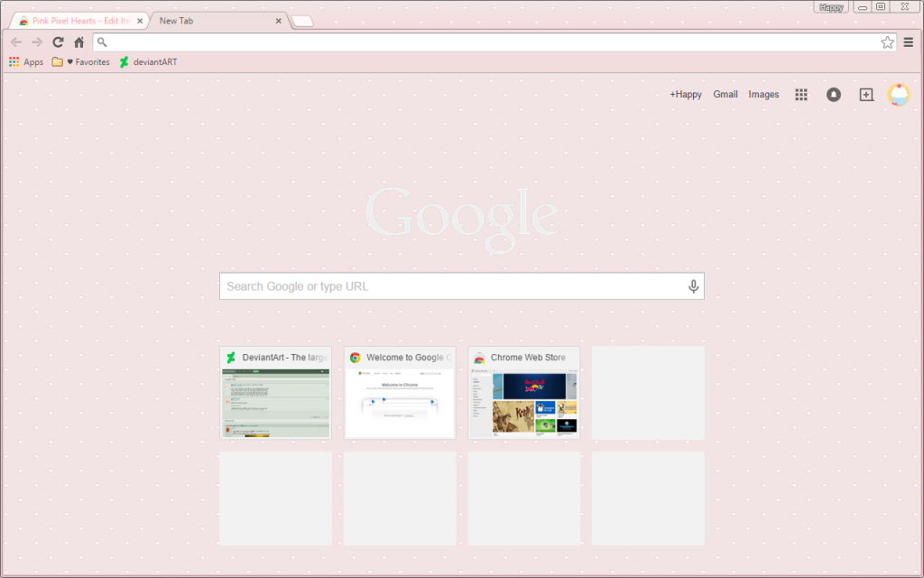Open Google notifications bell
This screenshot has height=578, width=924.
coord(833,94)
